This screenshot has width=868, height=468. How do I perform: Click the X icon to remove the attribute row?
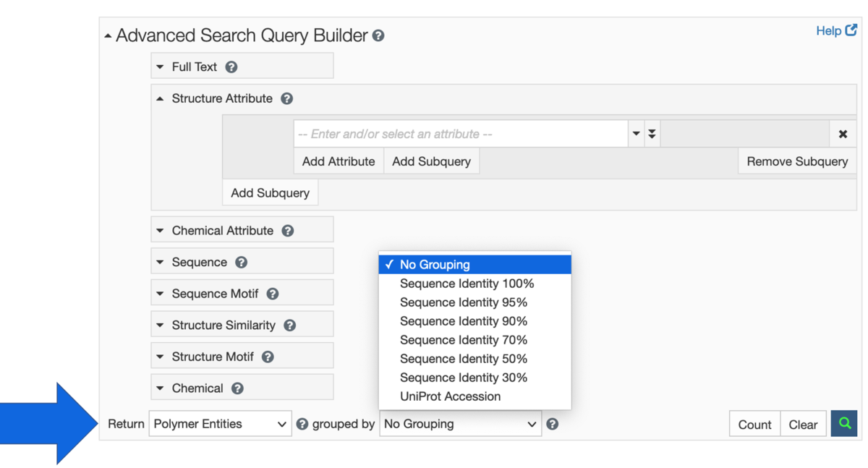click(843, 133)
